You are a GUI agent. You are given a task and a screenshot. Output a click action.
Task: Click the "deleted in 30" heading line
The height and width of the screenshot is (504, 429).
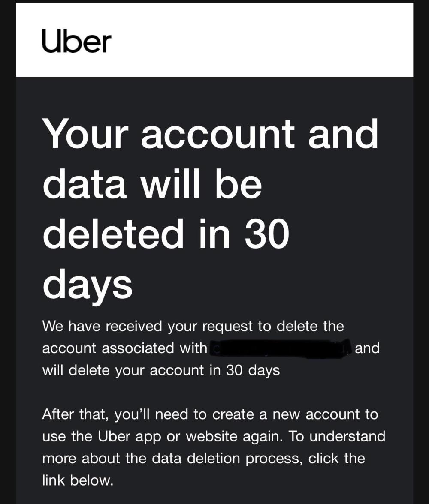pyautogui.click(x=166, y=234)
